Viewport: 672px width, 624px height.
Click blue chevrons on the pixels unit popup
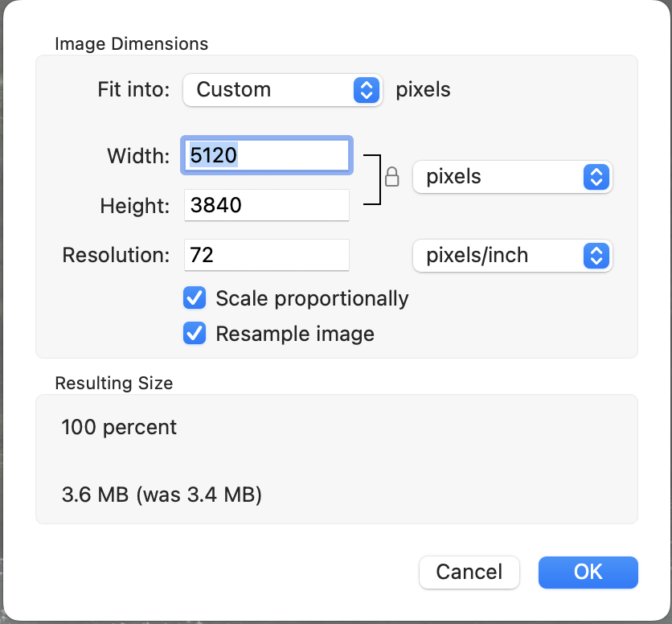(595, 177)
